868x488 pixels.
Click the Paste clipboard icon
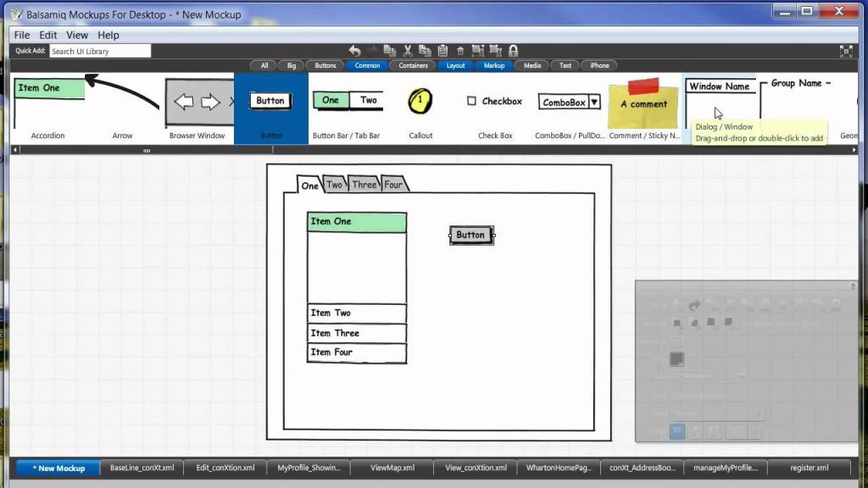(x=443, y=51)
